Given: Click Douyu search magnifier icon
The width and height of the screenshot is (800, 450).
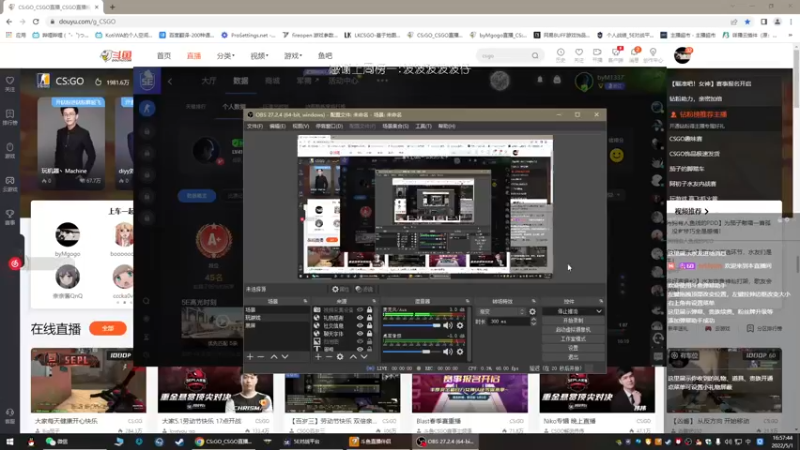Looking at the screenshot, I should click(x=535, y=56).
